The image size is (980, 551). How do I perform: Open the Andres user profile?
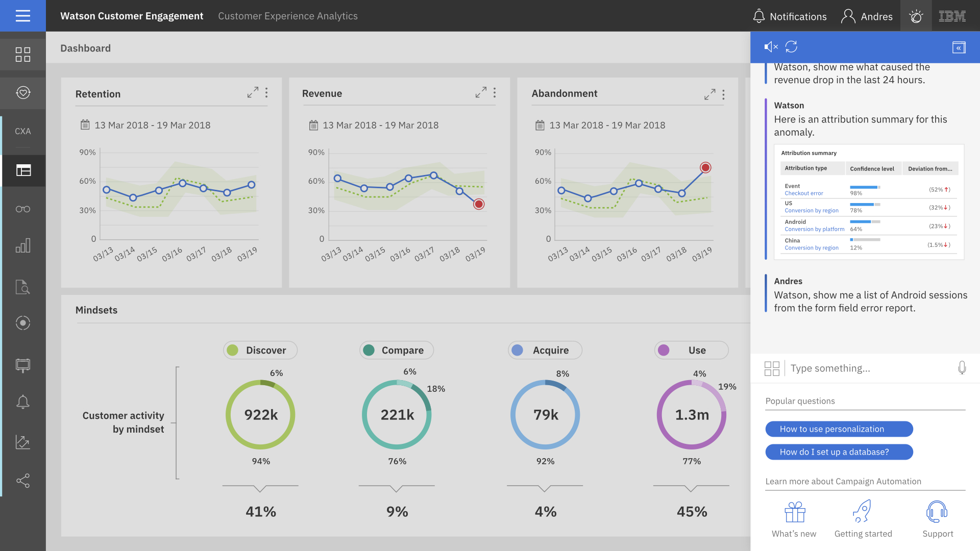867,16
